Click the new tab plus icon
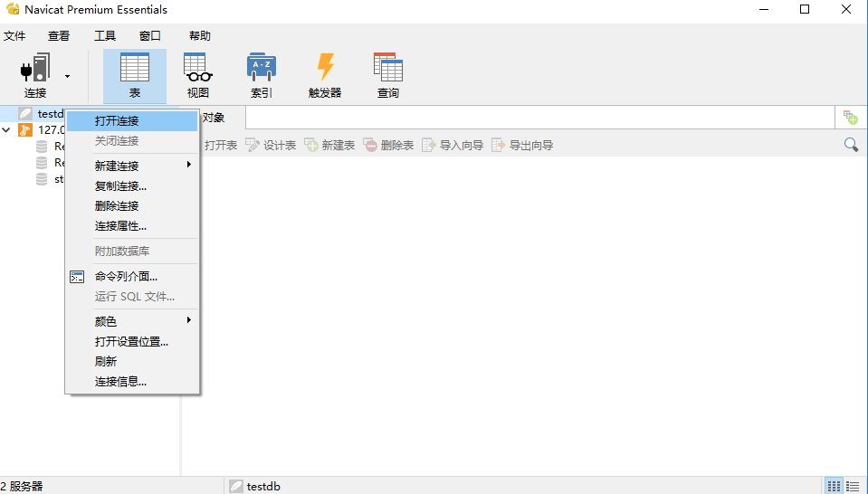The image size is (868, 494). [x=850, y=118]
